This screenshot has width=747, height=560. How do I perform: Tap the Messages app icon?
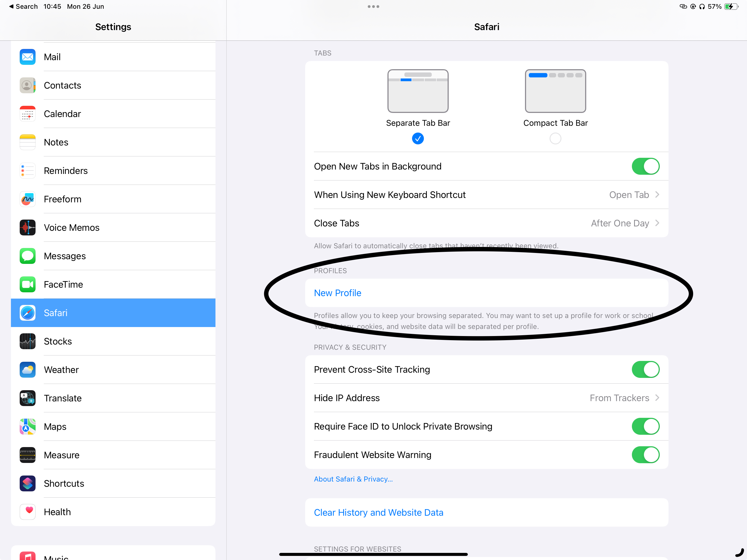pyautogui.click(x=27, y=256)
